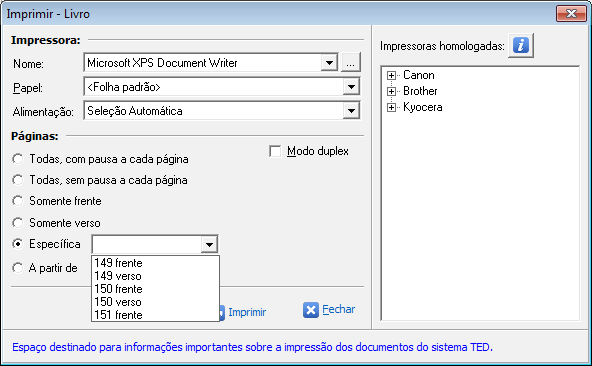
Task: Expand the Canon printer node
Action: pos(391,75)
